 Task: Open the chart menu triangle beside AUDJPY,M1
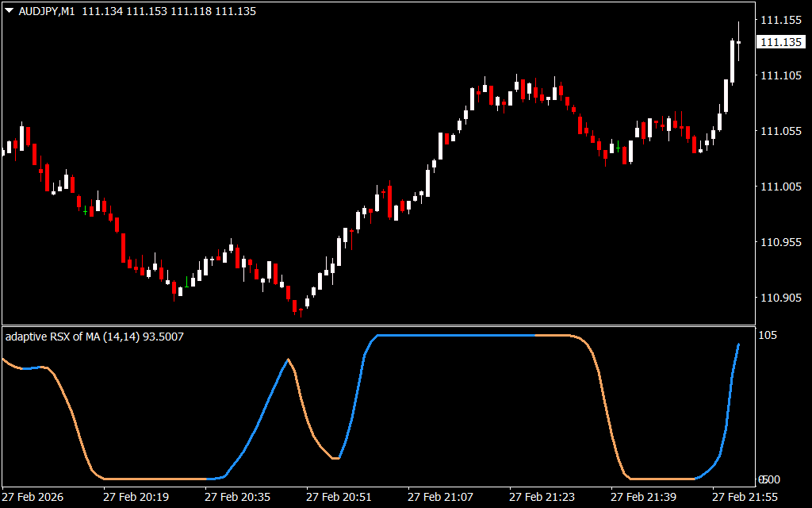[x=9, y=12]
